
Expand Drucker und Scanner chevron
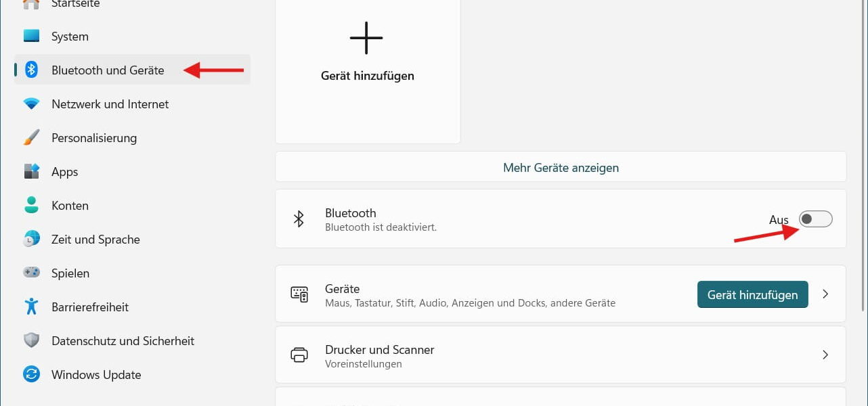(x=825, y=355)
